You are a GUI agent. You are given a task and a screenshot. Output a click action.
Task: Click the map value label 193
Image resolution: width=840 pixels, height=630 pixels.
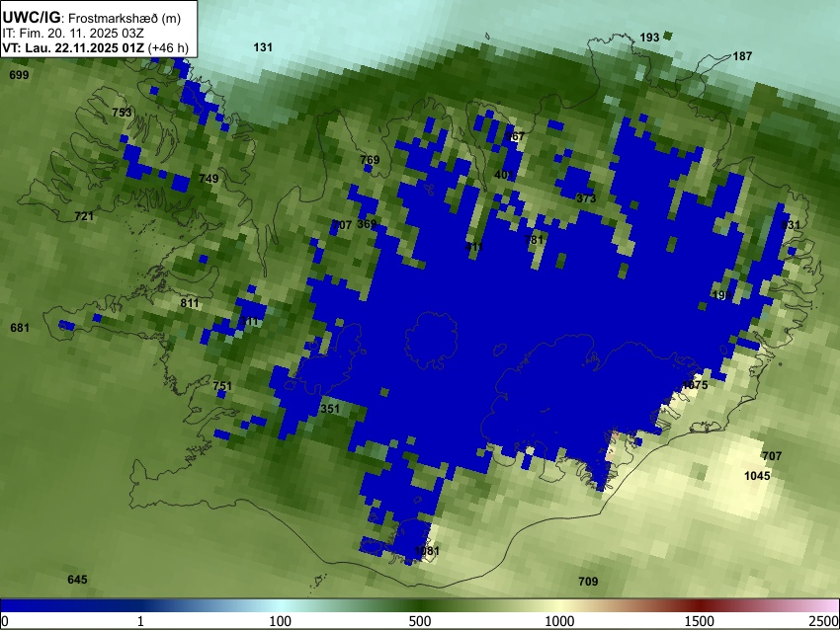tap(649, 38)
